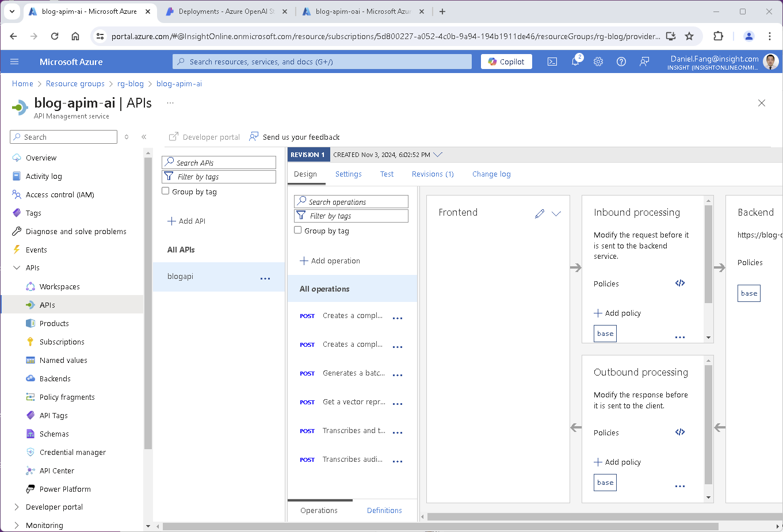Focus the Search resources, services, and docs box

click(322, 62)
